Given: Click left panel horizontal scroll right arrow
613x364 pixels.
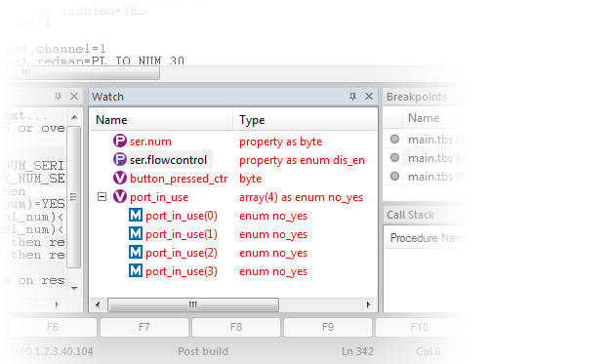Looking at the screenshot, I should (57, 304).
